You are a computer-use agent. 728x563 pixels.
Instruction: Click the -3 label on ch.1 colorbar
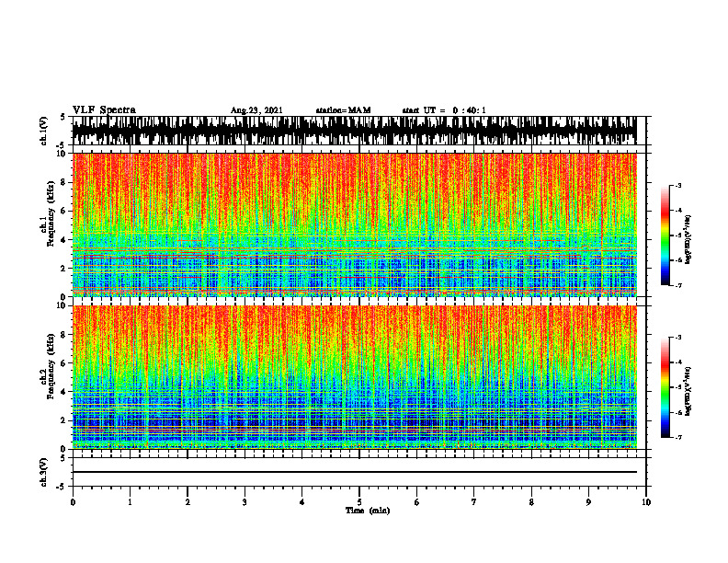pyautogui.click(x=678, y=186)
